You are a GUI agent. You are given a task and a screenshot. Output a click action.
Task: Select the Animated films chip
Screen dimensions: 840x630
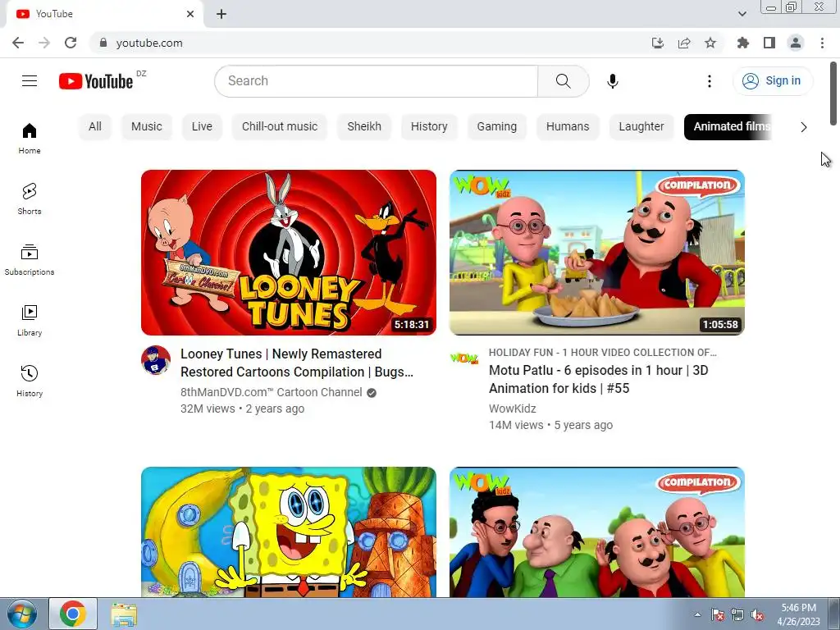(728, 126)
